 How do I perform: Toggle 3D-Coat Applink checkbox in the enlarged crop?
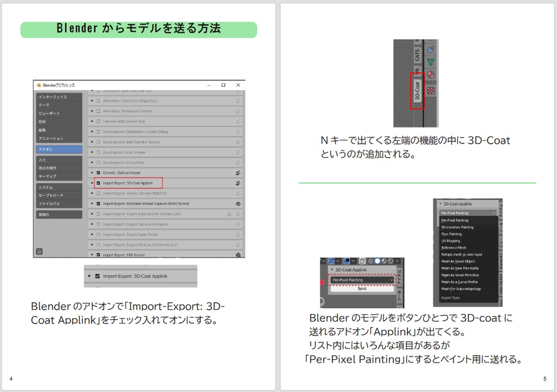click(97, 276)
